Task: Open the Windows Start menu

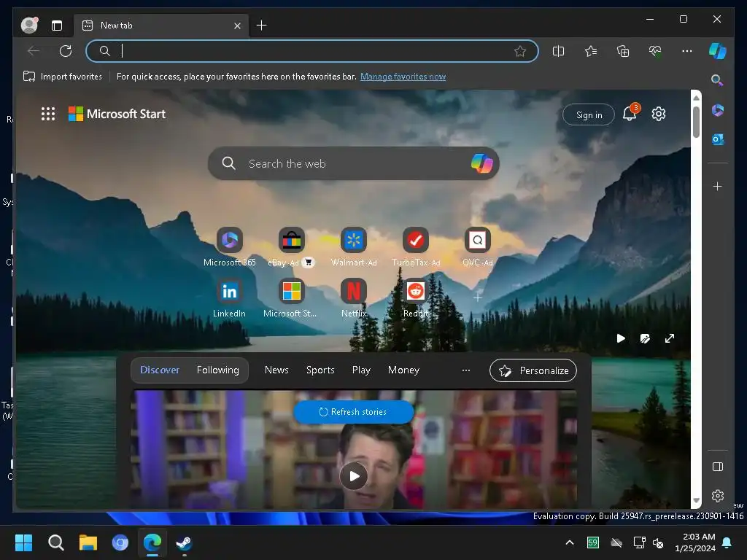Action: (23, 542)
